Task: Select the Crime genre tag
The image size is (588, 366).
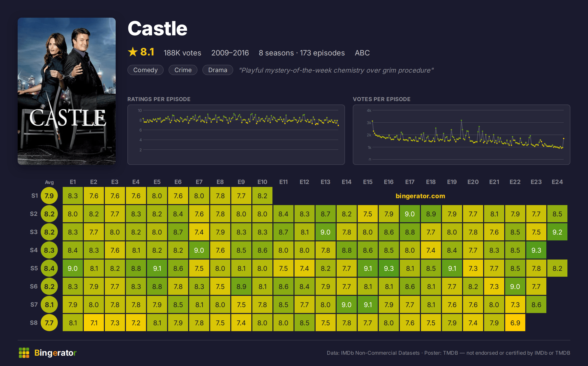Action: [x=183, y=70]
